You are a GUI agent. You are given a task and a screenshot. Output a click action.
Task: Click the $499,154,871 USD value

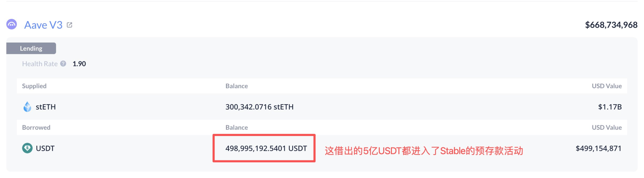point(598,149)
